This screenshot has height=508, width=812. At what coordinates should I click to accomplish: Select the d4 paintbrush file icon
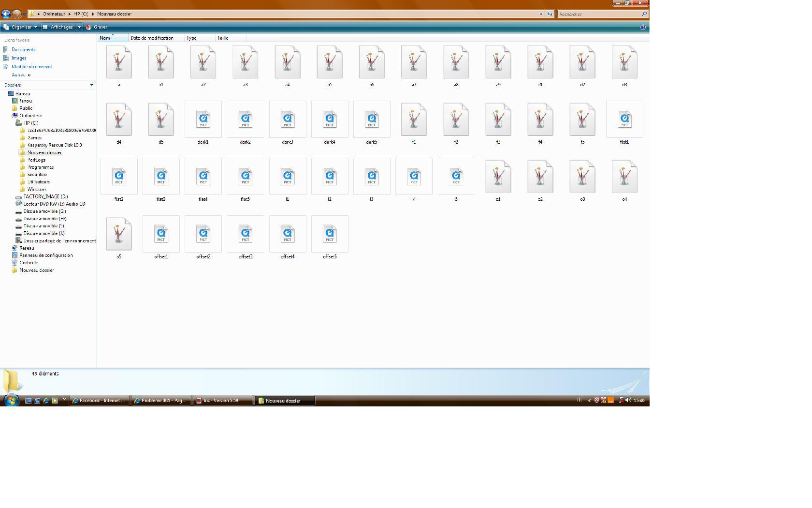click(x=119, y=119)
